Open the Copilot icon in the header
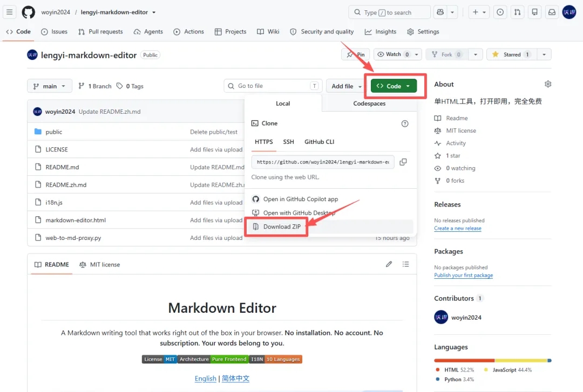 click(x=440, y=12)
